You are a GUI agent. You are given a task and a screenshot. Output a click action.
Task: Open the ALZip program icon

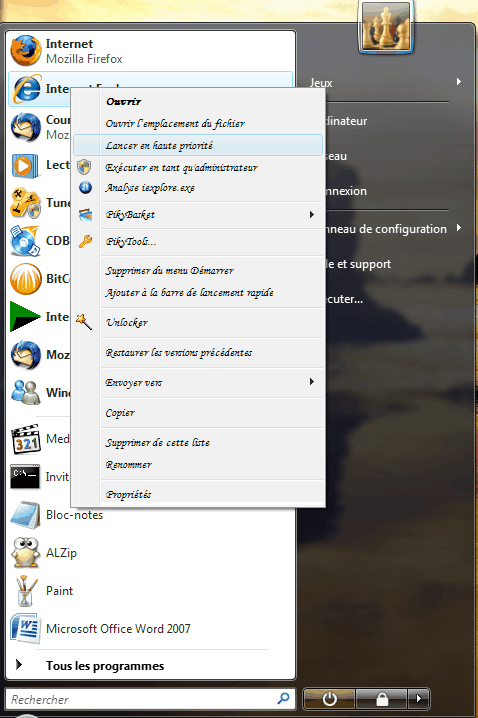coord(26,553)
